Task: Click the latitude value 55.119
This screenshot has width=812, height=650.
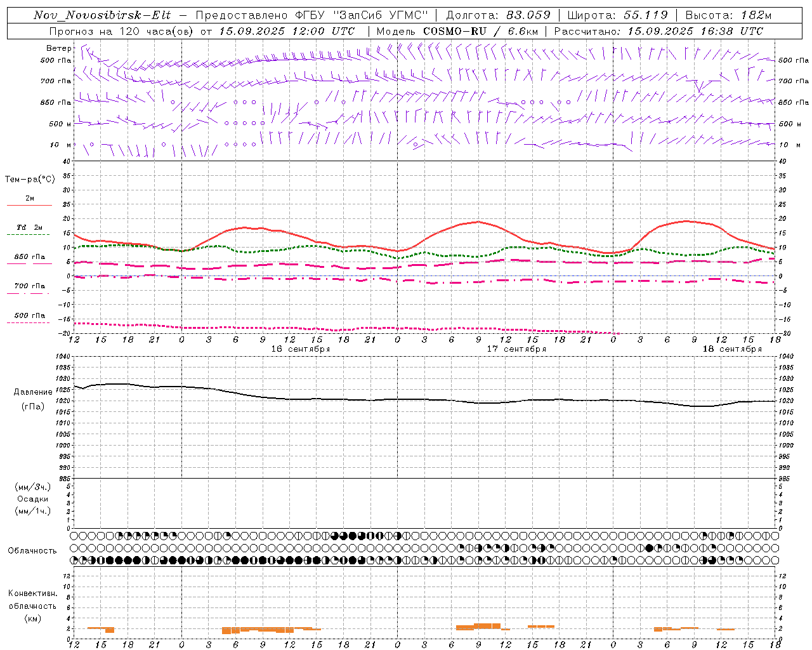Action: pos(645,15)
